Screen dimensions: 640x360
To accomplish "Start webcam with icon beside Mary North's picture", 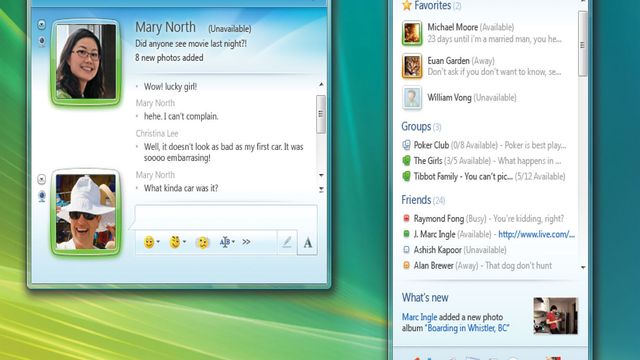I will tap(42, 41).
